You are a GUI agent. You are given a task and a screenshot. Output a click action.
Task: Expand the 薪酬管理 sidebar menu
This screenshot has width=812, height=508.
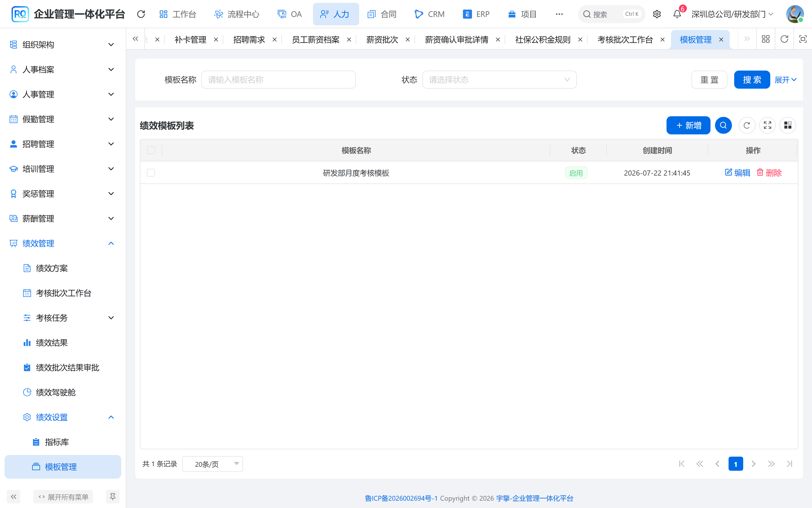[x=63, y=218]
